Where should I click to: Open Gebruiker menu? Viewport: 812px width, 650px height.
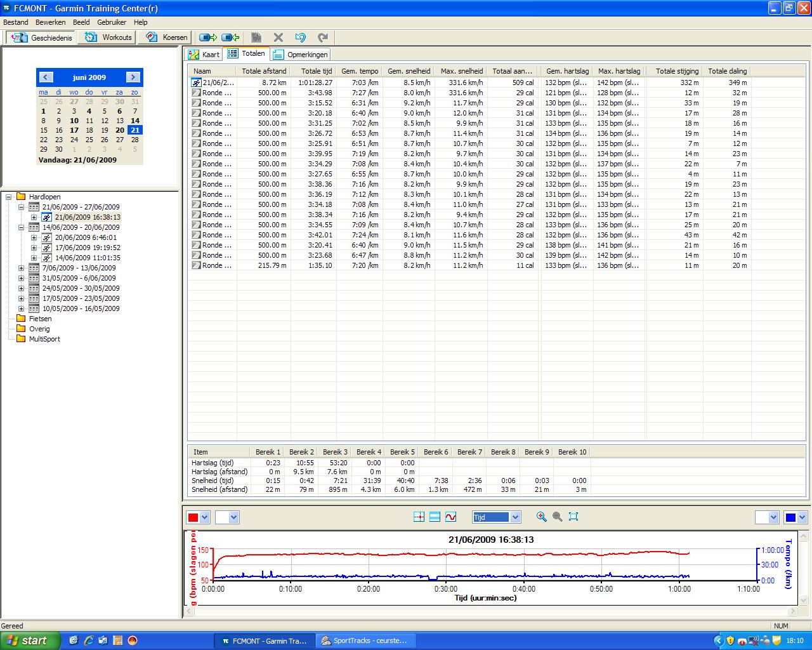tap(112, 22)
